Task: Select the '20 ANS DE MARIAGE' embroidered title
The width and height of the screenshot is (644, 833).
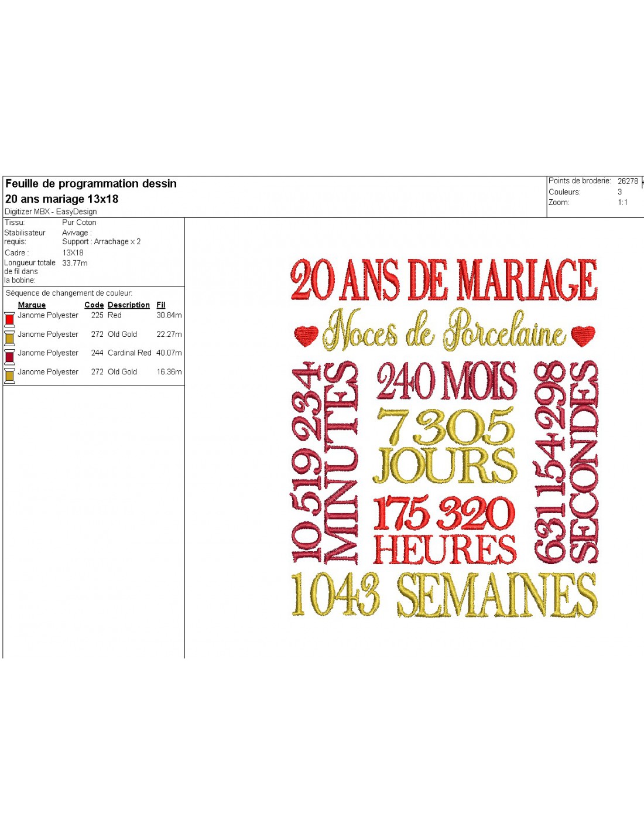Action: (444, 280)
